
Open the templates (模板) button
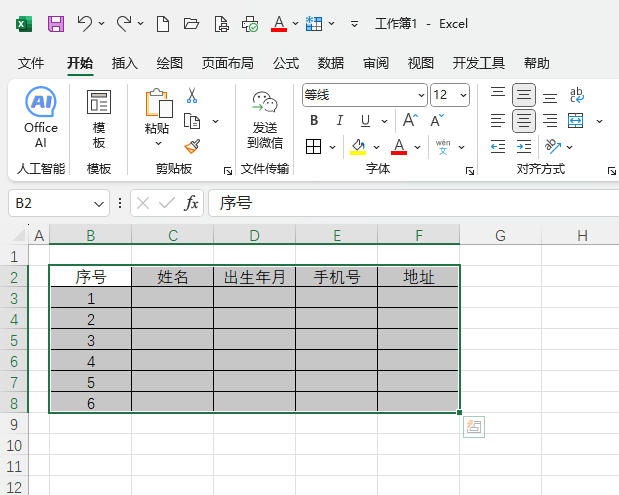pos(99,119)
